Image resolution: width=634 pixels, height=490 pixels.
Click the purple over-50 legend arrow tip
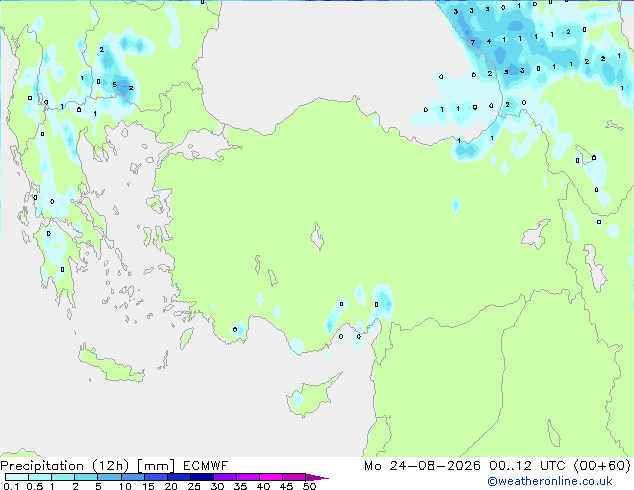pos(317,477)
